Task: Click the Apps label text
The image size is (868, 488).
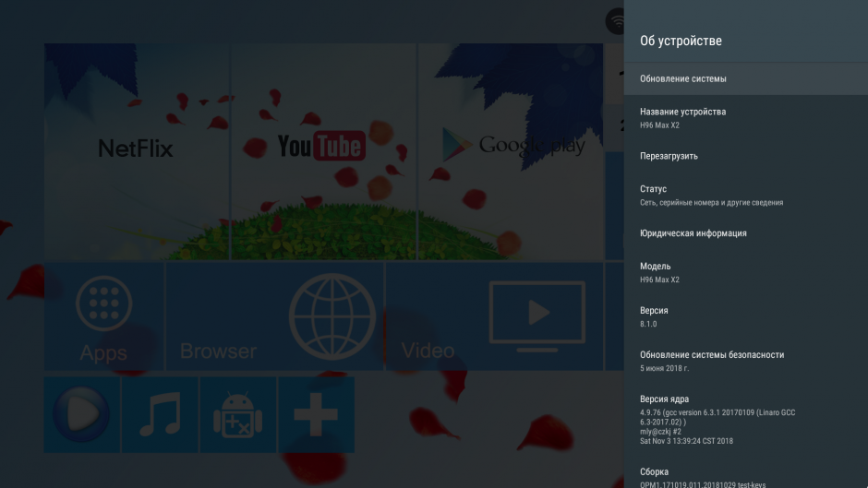Action: [x=103, y=352]
